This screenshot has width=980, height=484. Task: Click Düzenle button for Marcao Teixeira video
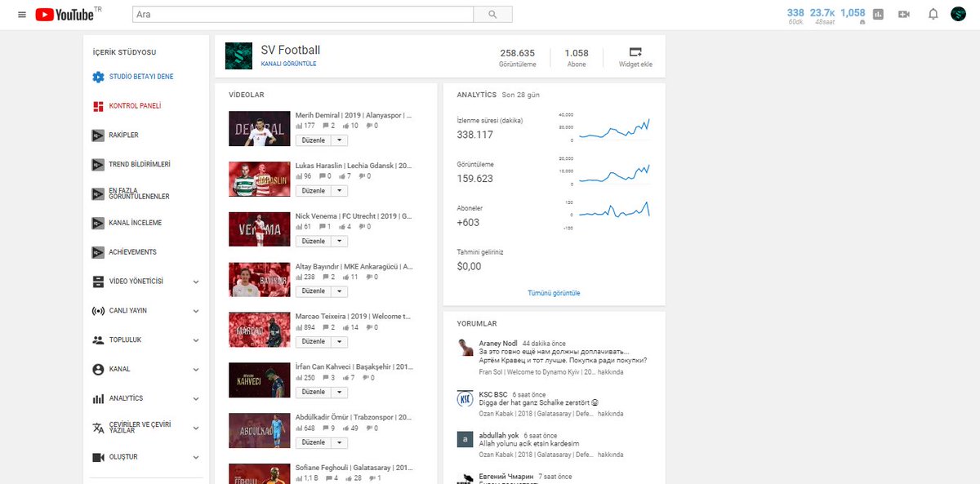coord(313,342)
